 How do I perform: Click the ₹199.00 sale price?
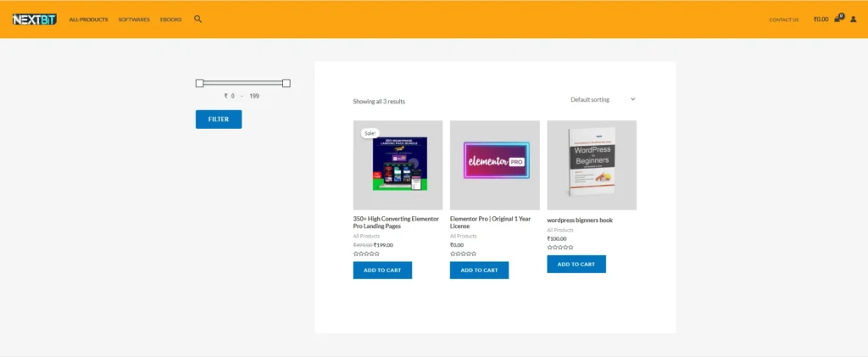(x=384, y=244)
